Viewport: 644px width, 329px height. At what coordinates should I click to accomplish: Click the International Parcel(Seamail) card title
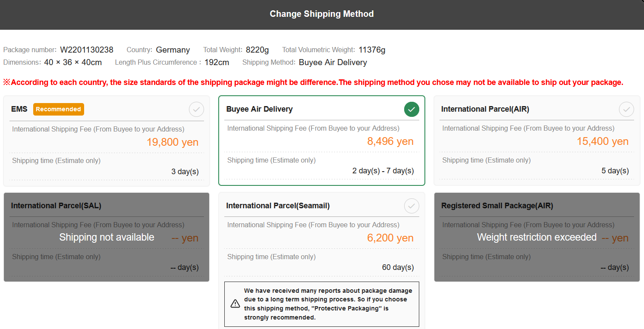pyautogui.click(x=278, y=206)
